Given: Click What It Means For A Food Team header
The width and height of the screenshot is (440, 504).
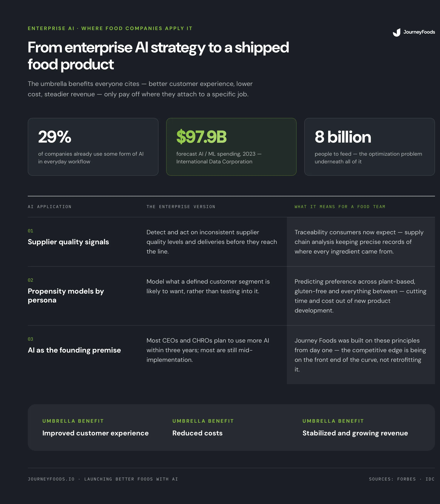Looking at the screenshot, I should coord(340,207).
